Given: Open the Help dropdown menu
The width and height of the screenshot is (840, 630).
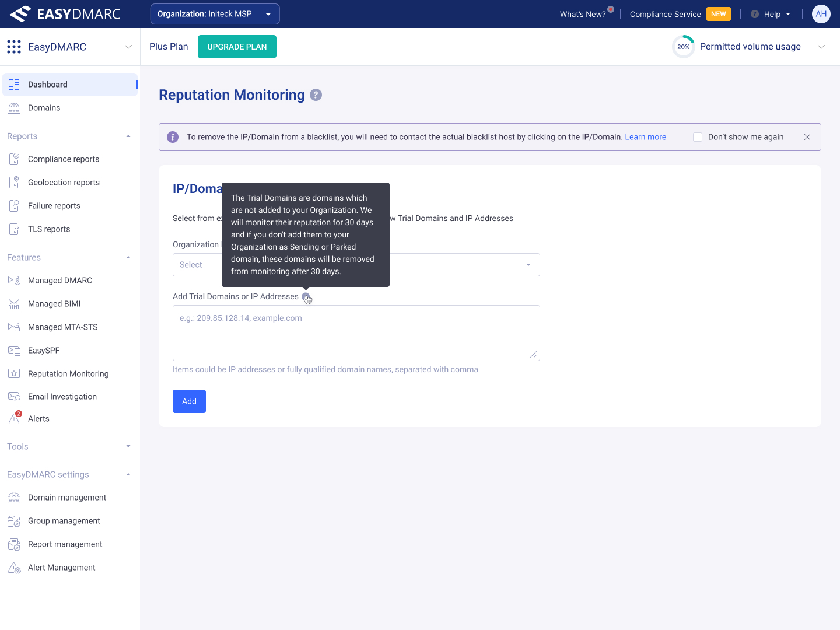Looking at the screenshot, I should [x=771, y=14].
